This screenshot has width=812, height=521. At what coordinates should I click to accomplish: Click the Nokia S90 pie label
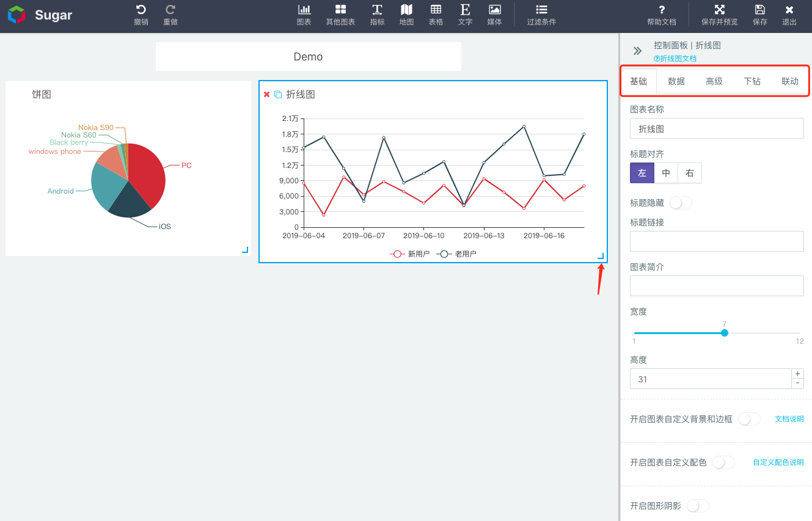pyautogui.click(x=96, y=128)
